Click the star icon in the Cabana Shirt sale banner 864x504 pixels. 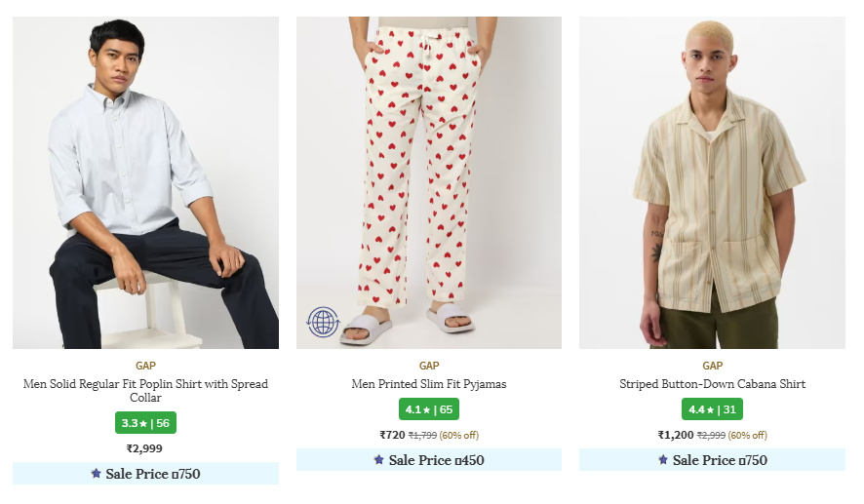662,460
